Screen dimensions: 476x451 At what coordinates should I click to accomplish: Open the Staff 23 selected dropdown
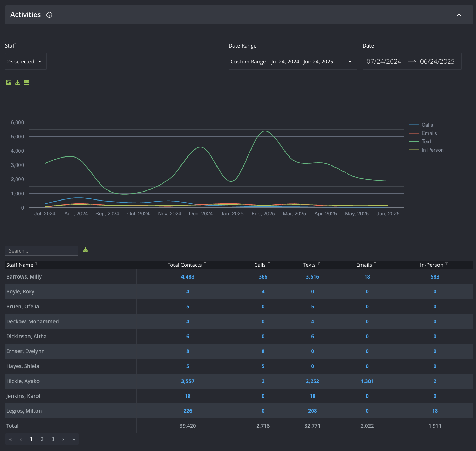pos(26,61)
